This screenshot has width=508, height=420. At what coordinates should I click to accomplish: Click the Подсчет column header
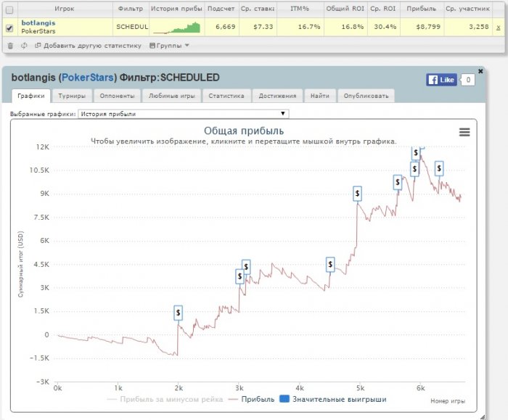coord(221,9)
